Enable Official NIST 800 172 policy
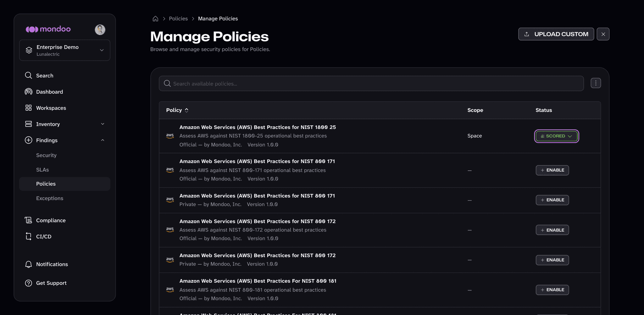This screenshot has width=644, height=315. click(552, 230)
